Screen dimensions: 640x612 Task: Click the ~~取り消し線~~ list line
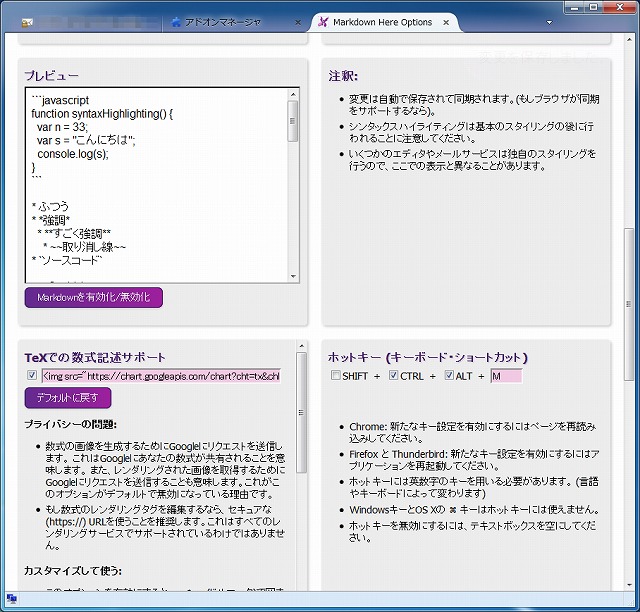coord(84,247)
